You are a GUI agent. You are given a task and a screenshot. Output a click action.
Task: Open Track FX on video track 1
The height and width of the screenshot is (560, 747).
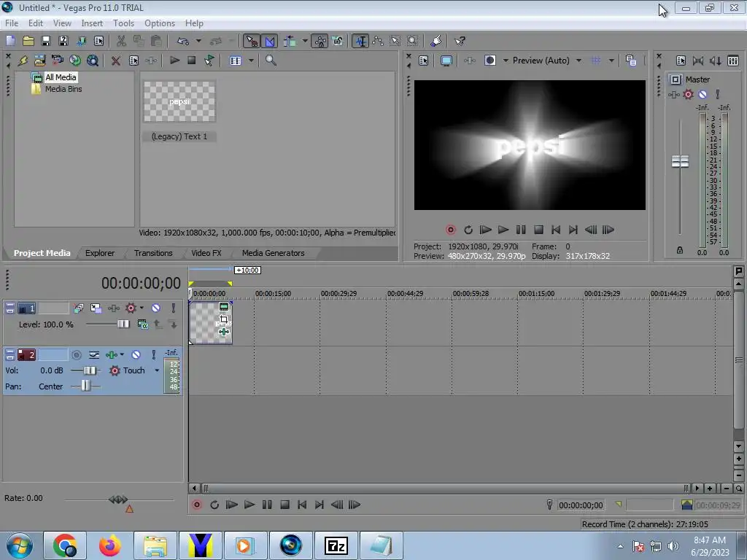[x=114, y=308]
